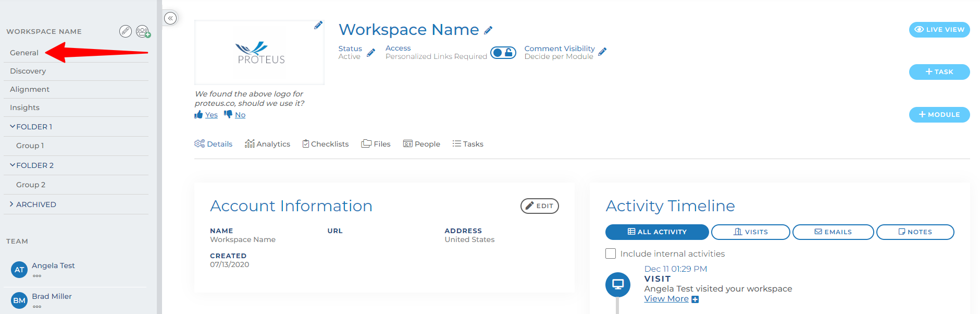The width and height of the screenshot is (980, 314).
Task: Click the sidebar workspace edit pencil icon
Action: point(126,31)
